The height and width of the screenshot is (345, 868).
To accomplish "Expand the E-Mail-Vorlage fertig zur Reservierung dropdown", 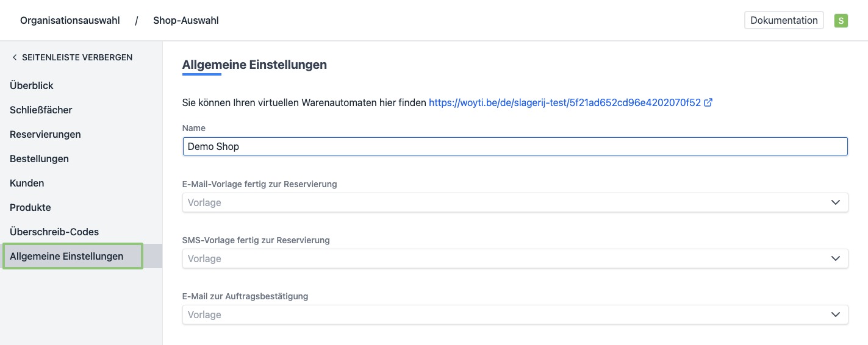I will coord(515,203).
